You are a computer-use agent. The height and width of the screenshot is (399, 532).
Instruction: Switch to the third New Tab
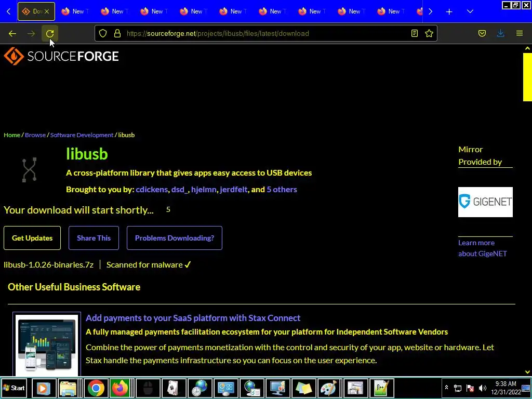(154, 11)
